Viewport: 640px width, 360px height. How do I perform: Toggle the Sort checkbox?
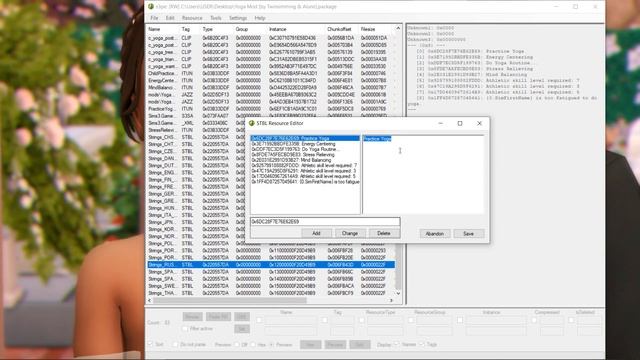(151, 344)
